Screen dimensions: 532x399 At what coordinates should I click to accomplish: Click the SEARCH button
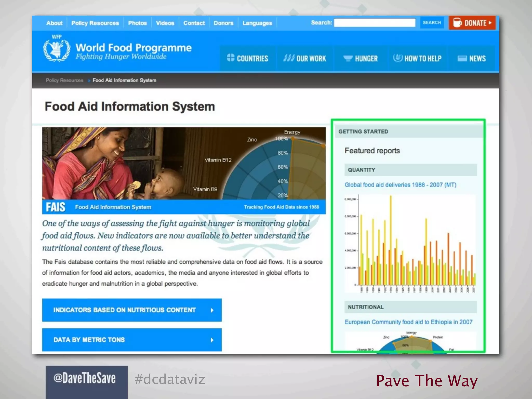[432, 23]
